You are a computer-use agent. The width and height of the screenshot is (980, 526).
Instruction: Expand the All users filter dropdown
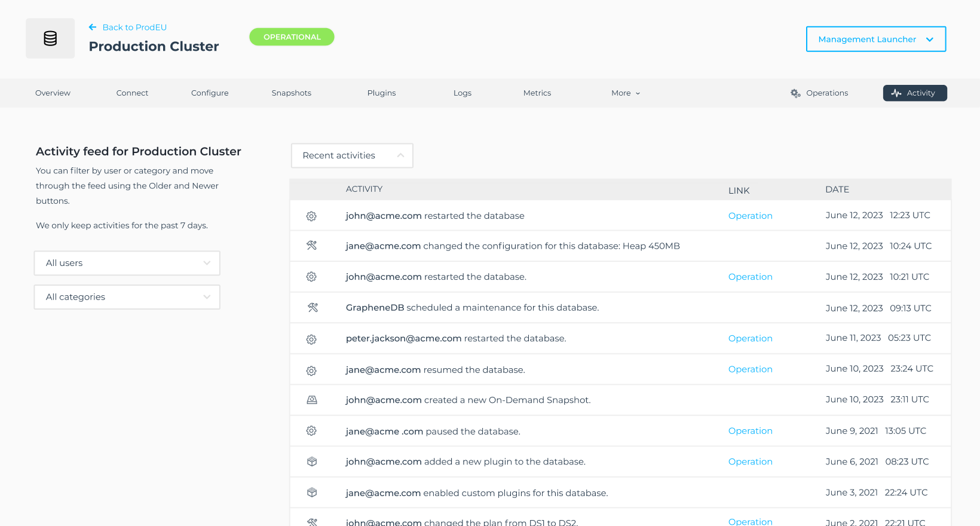(127, 263)
